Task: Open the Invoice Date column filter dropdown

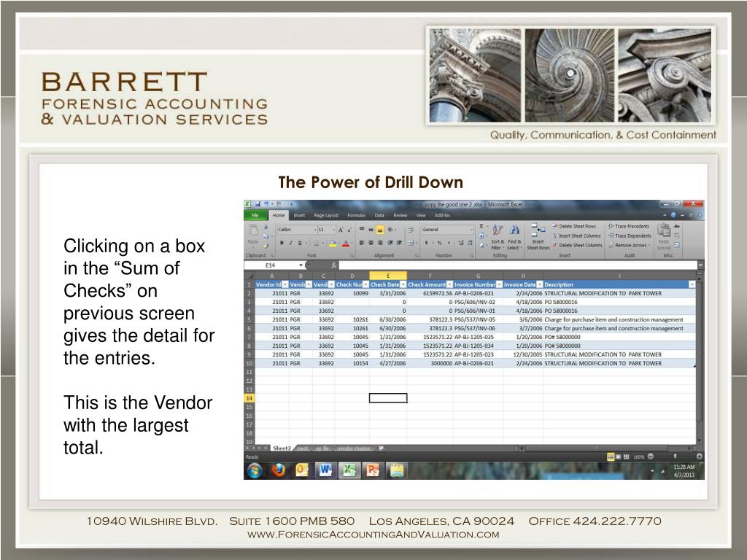Action: click(539, 284)
